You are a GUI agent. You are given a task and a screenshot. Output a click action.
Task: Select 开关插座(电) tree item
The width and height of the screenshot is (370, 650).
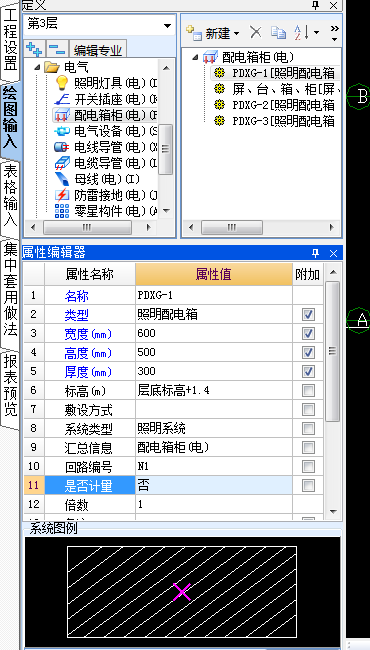pyautogui.click(x=105, y=99)
